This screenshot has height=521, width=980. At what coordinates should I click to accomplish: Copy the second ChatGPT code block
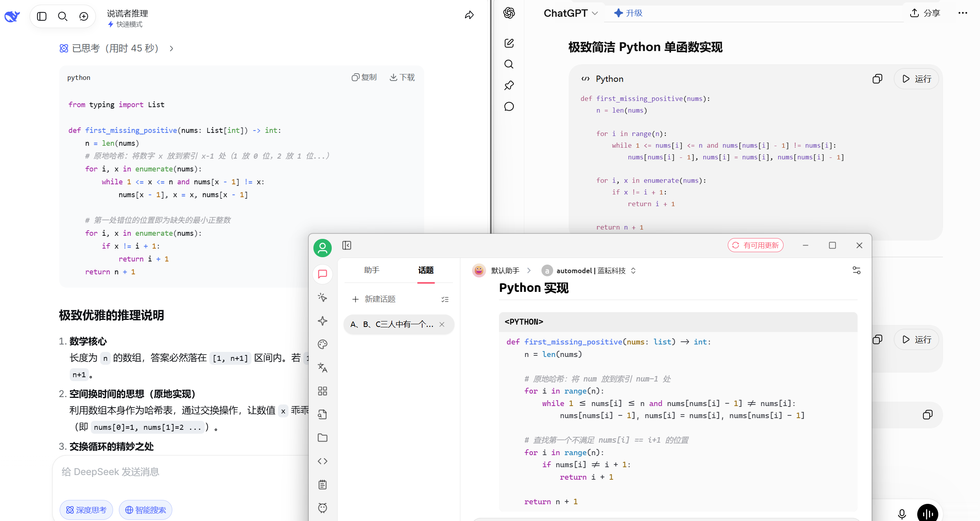[877, 339]
